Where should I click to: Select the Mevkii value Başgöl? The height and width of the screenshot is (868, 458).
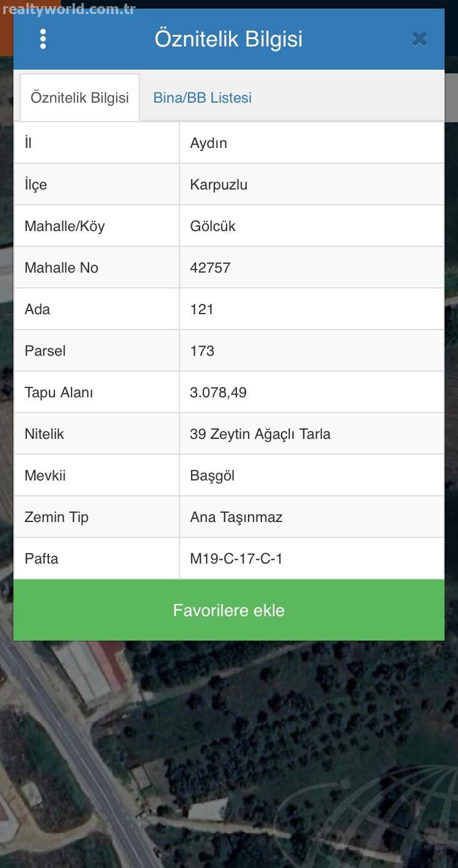212,476
